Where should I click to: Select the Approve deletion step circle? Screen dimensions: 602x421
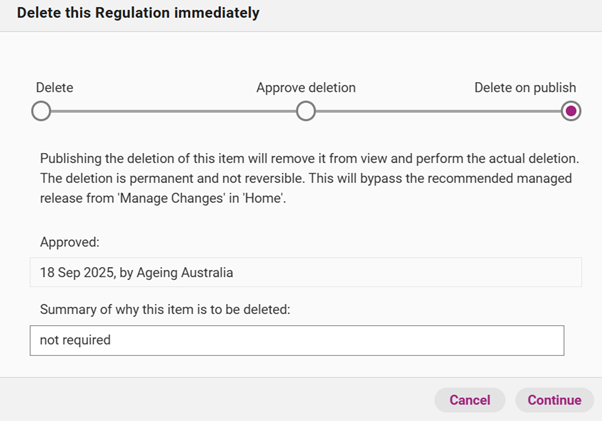[x=306, y=111]
